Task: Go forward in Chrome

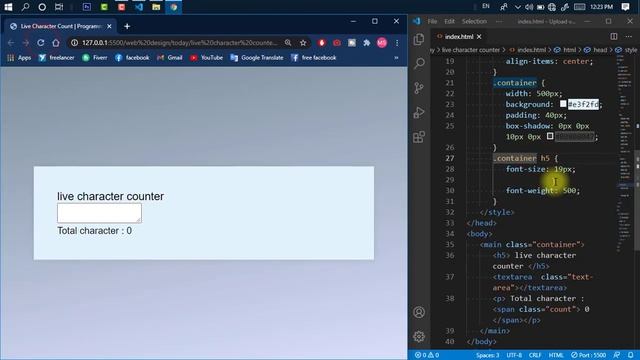Action: (x=26, y=43)
